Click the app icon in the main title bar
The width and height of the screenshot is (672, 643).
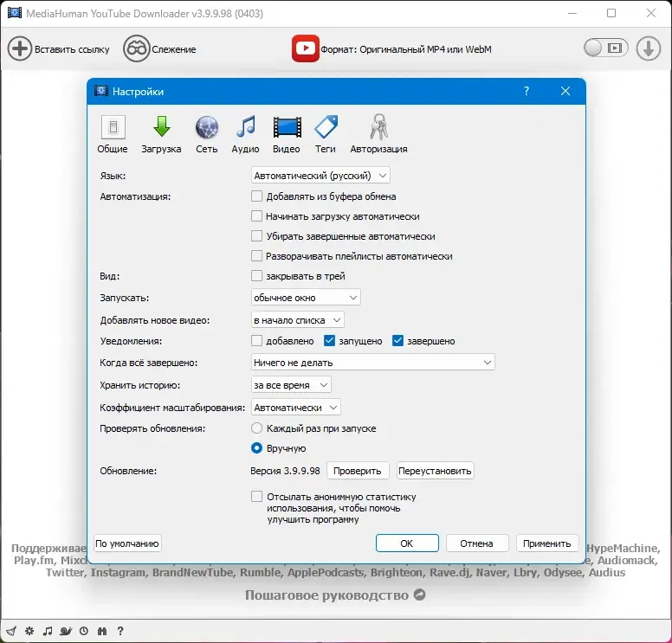pos(14,13)
